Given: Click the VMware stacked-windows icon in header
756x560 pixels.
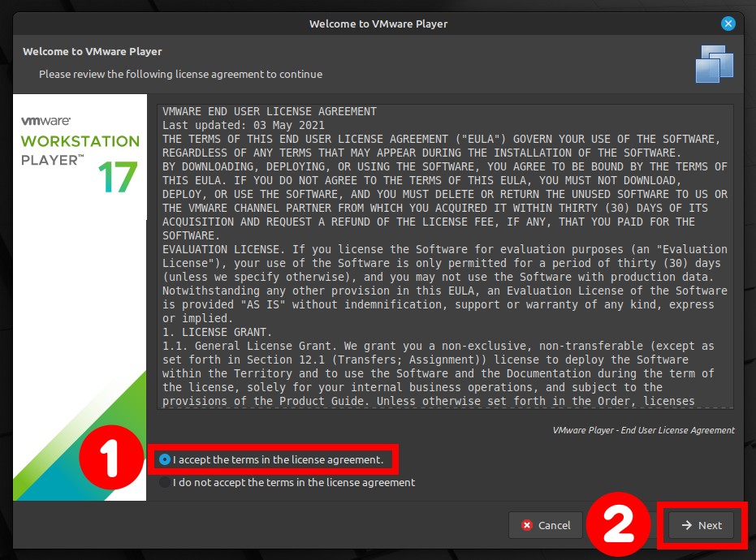Looking at the screenshot, I should click(714, 63).
